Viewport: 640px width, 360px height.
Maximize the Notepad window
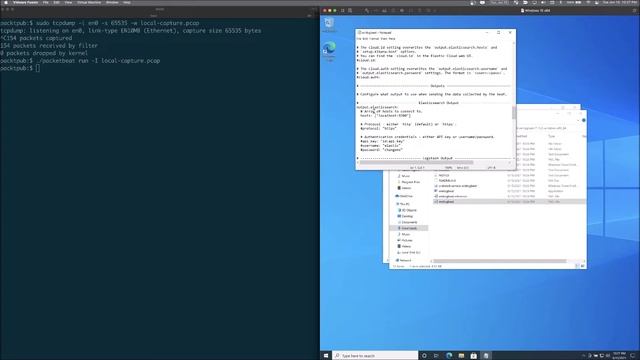(498, 32)
